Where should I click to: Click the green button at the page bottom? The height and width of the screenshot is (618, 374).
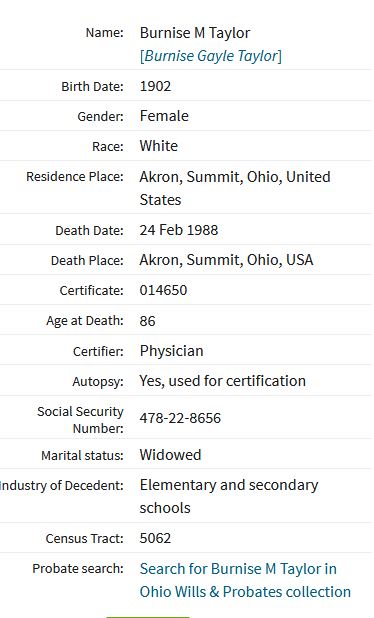pos(148,617)
